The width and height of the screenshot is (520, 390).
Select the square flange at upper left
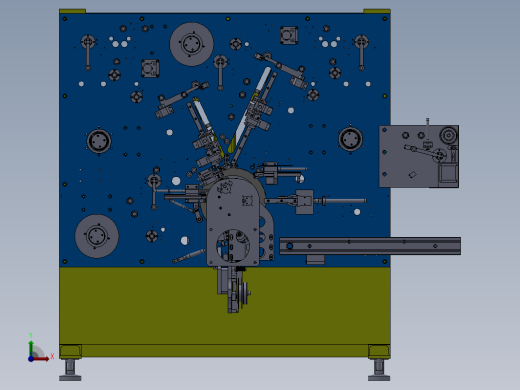point(150,68)
